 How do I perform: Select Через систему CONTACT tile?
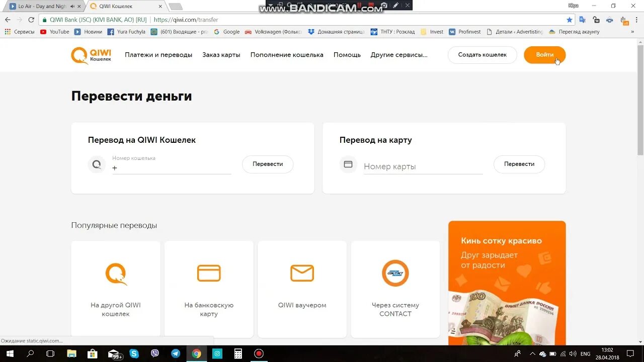coord(395,289)
